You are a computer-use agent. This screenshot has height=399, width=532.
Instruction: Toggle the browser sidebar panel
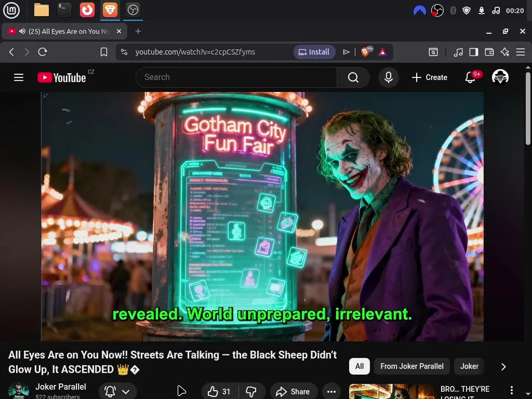[x=474, y=52]
